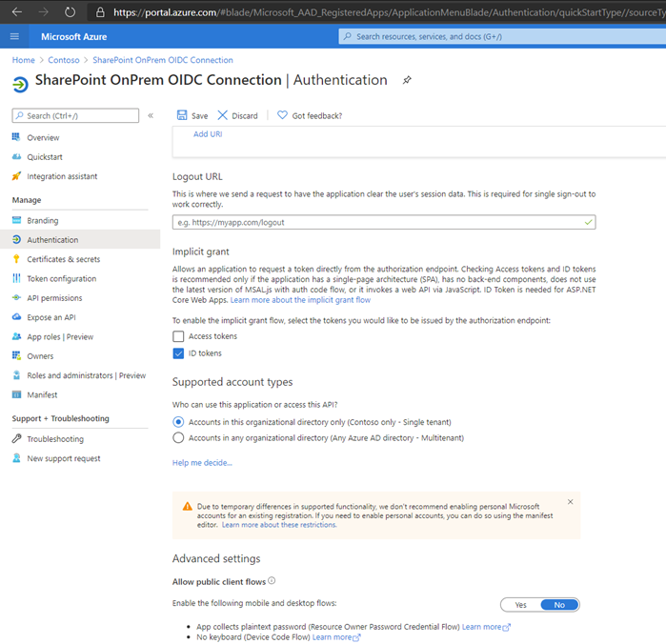
Task: Click the Add URI link
Action: (208, 134)
